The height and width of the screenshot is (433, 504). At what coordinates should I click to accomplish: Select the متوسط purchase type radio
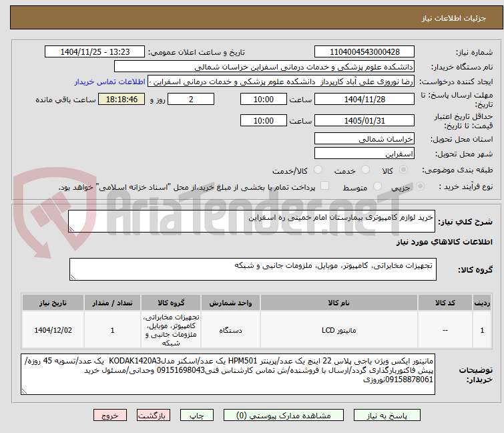coord(377,186)
